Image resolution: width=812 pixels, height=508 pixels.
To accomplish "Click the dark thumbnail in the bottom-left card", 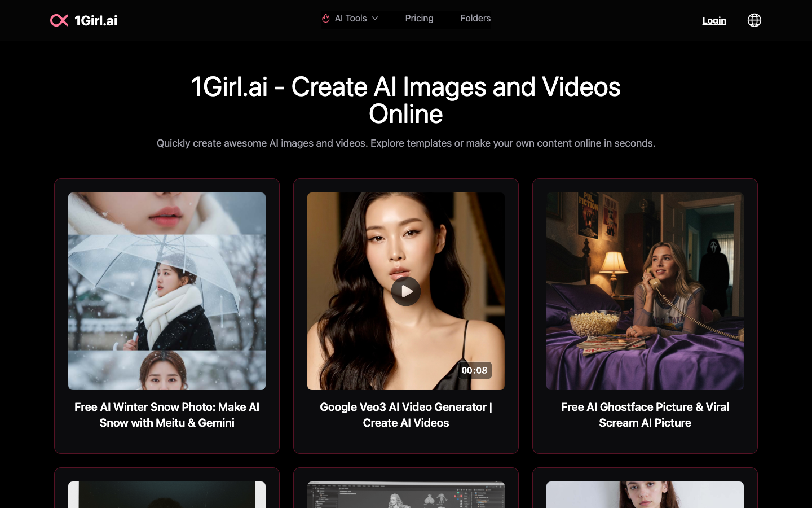I will click(x=167, y=494).
